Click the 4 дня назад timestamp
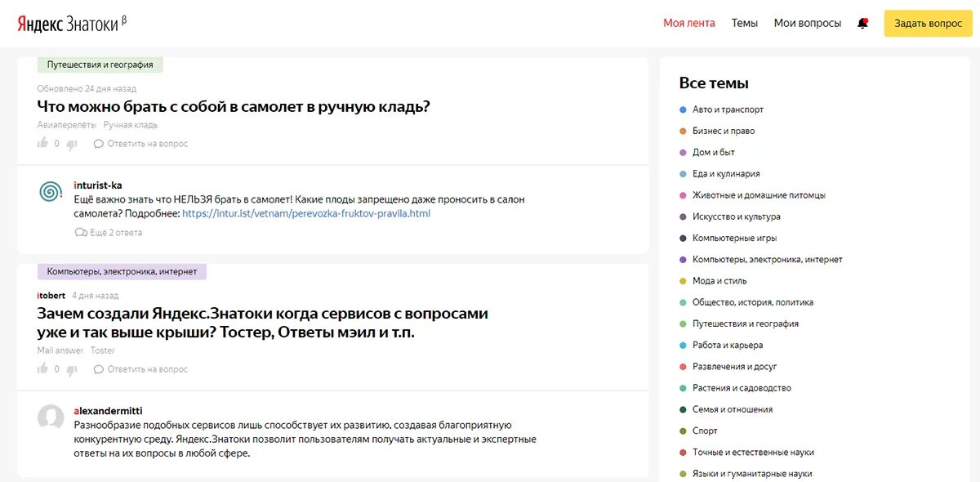The width and height of the screenshot is (980, 482). click(x=96, y=295)
